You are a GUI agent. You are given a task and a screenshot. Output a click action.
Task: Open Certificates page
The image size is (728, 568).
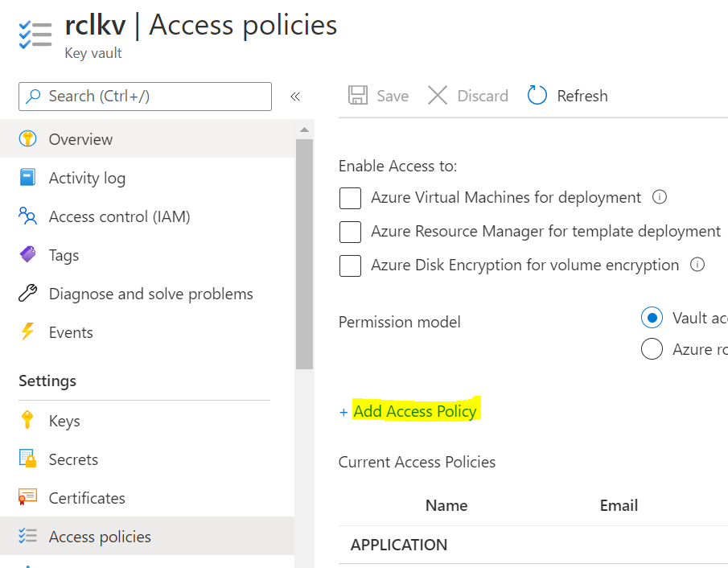147,497
